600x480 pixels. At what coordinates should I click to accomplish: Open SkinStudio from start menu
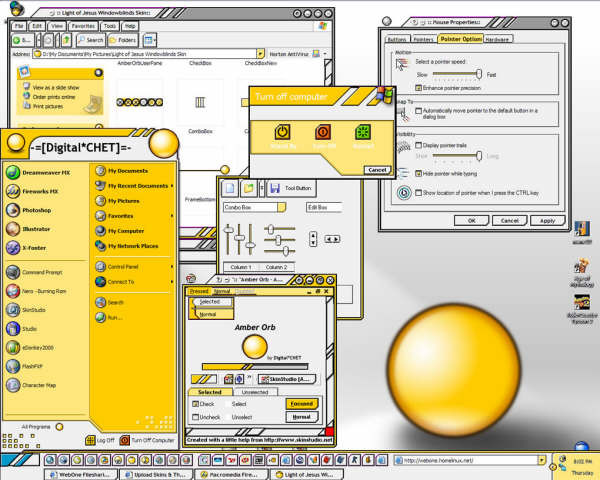[x=26, y=310]
